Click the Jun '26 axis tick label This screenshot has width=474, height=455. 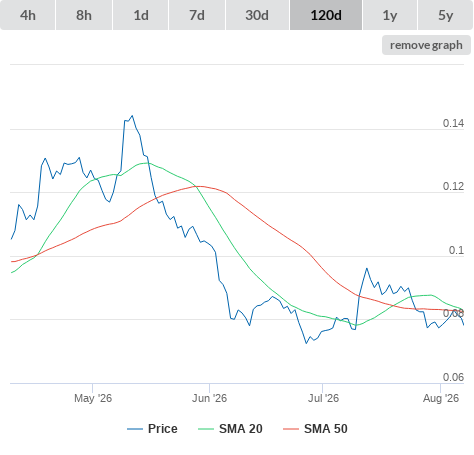[x=209, y=398]
